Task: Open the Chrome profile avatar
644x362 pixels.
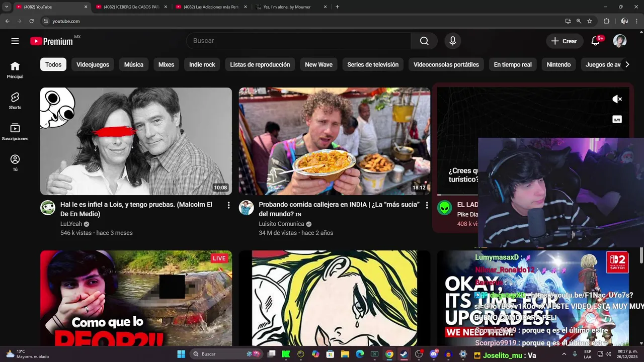Action: pos(624,21)
